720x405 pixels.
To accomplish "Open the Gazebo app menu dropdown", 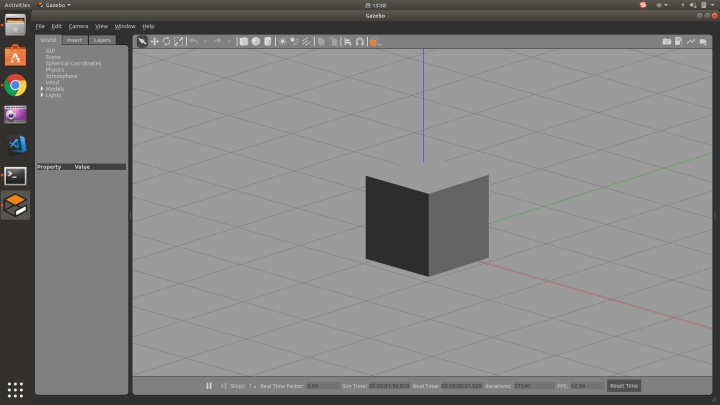I will (55, 5).
